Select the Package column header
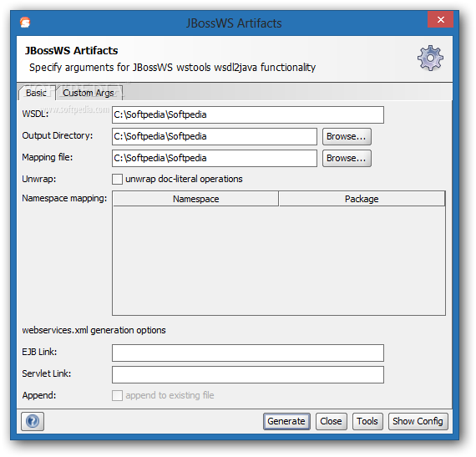Screen dimensions: 476x457 [362, 199]
